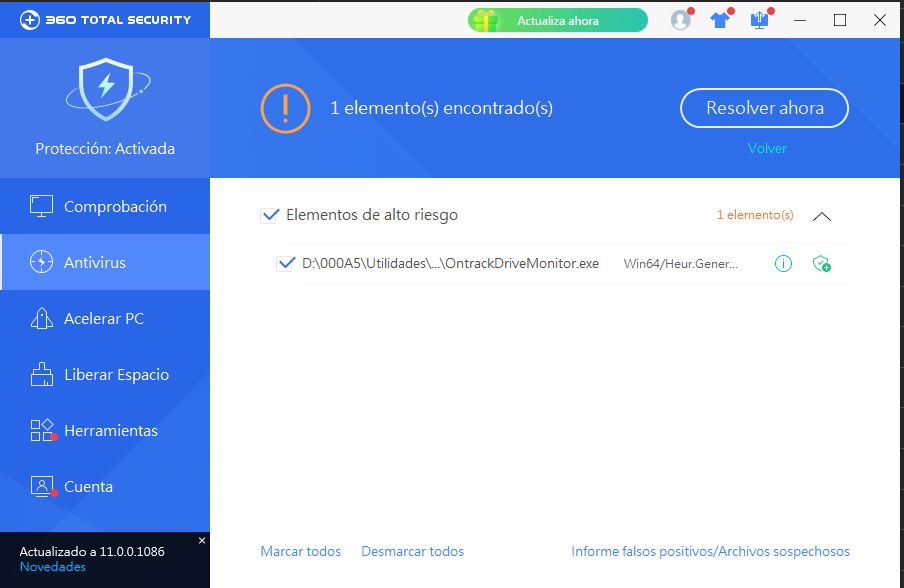
Task: Select the OntrackDriveMonitor.exe file path
Action: click(450, 263)
